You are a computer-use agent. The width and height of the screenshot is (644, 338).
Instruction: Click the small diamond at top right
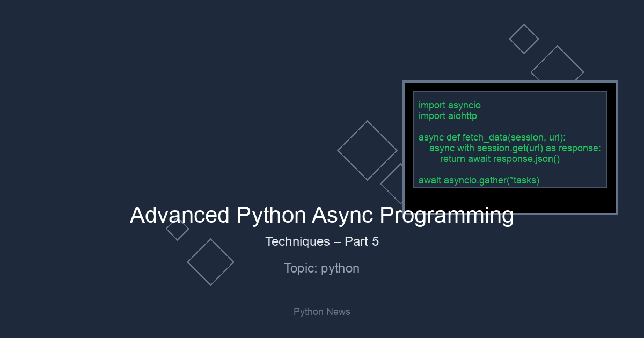(524, 39)
